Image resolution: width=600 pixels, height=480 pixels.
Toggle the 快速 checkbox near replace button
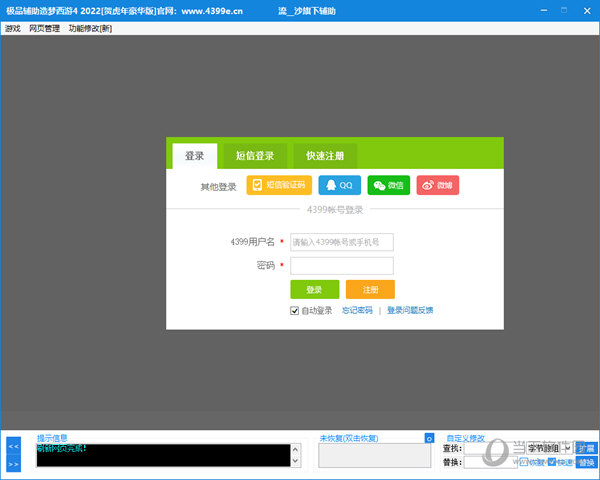[552, 462]
